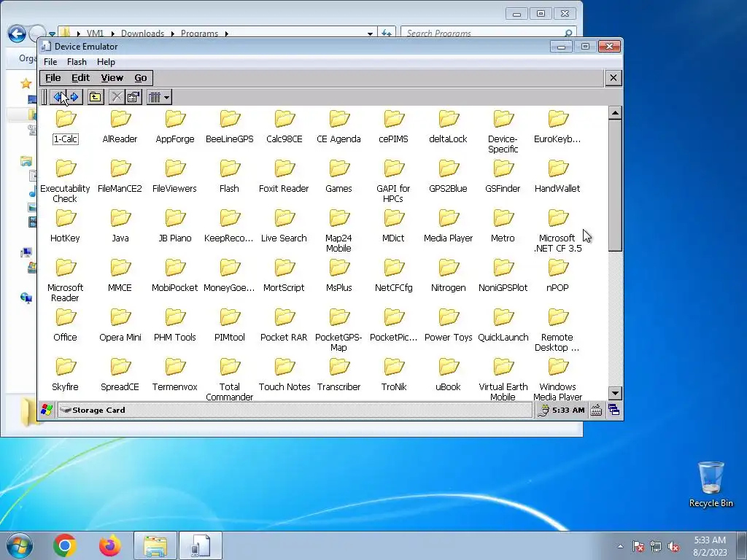747x560 pixels.
Task: Click the CE show desktop tray icon
Action: point(614,410)
